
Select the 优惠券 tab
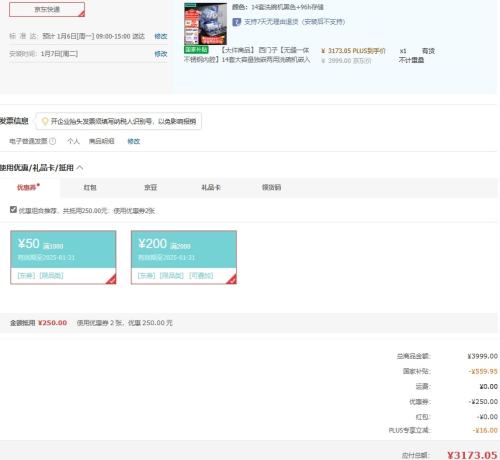tap(28, 187)
